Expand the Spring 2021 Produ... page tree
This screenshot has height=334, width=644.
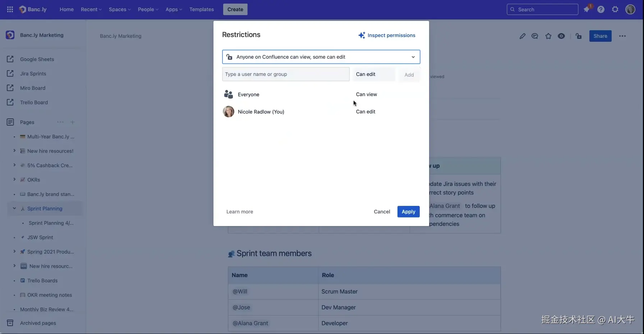click(x=14, y=252)
